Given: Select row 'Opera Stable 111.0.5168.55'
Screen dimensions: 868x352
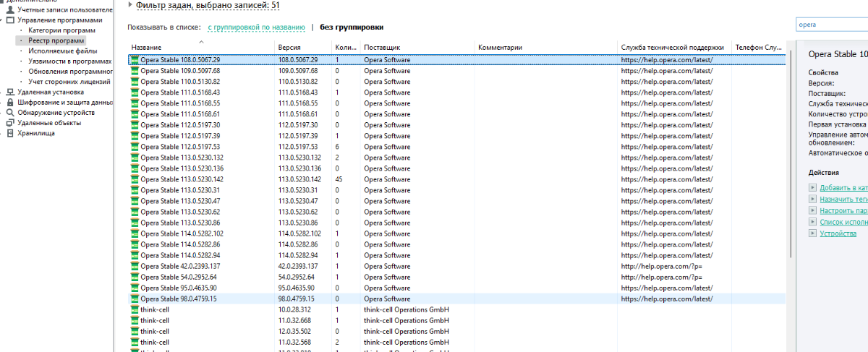Looking at the screenshot, I should [456, 103].
